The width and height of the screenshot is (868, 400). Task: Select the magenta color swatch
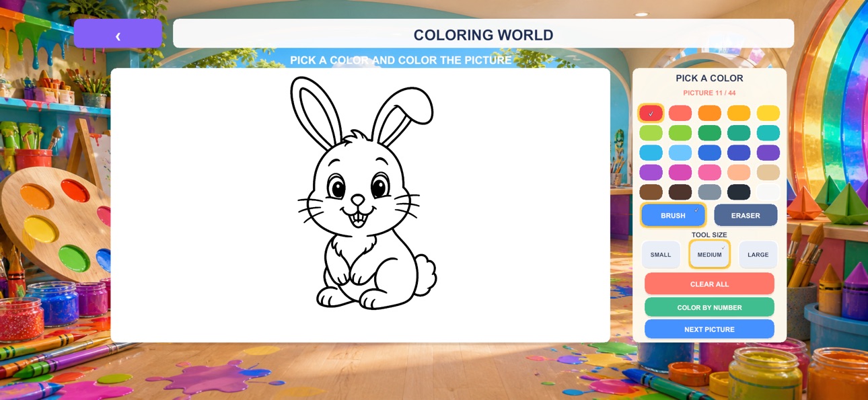click(680, 173)
